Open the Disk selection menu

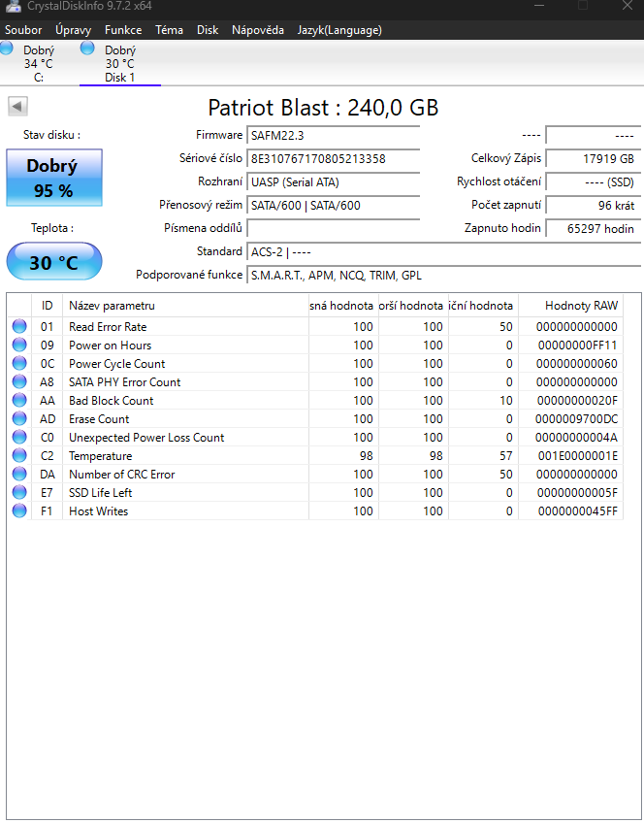[x=207, y=29]
